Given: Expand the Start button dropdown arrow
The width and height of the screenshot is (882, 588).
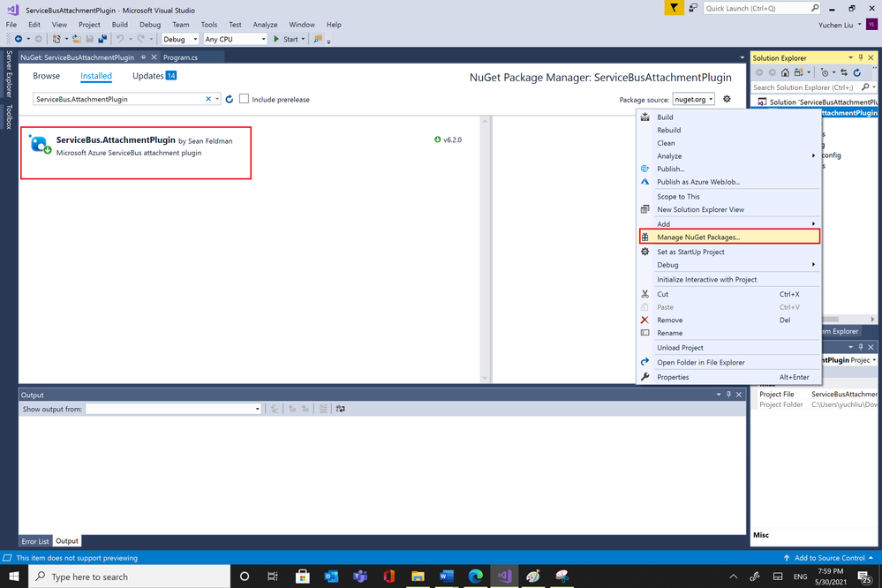Looking at the screenshot, I should point(303,39).
